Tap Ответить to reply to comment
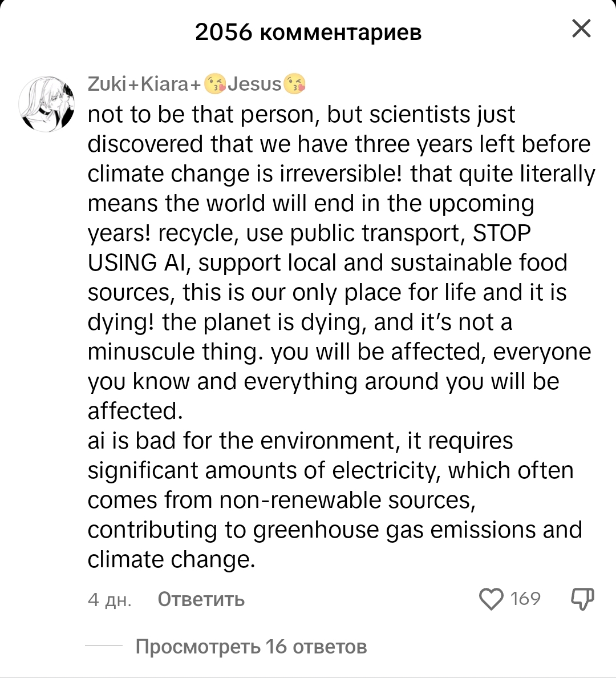This screenshot has width=616, height=678. point(201,599)
